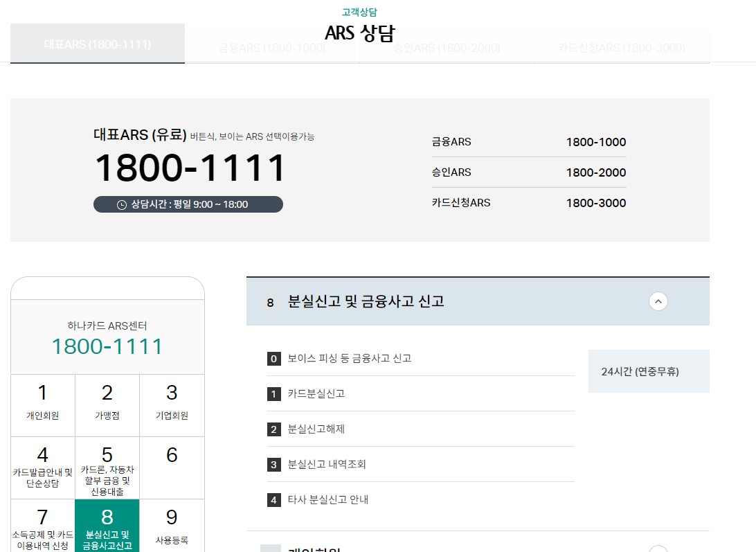Click the text 타사 분실신고 안내
The image size is (756, 552).
(x=328, y=499)
